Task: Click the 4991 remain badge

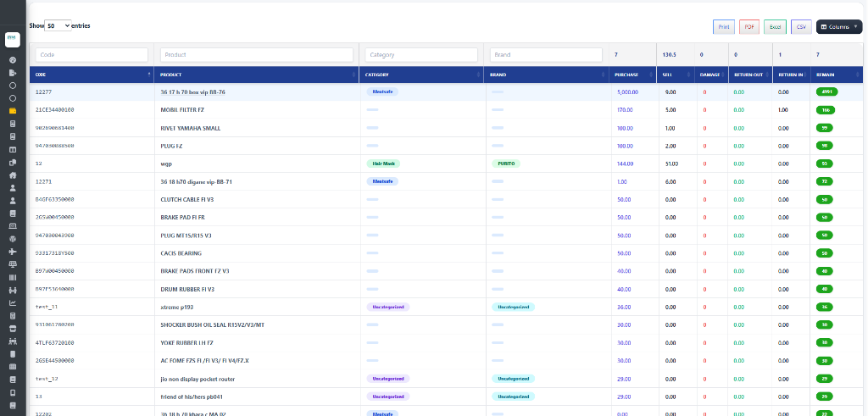Action: point(827,92)
